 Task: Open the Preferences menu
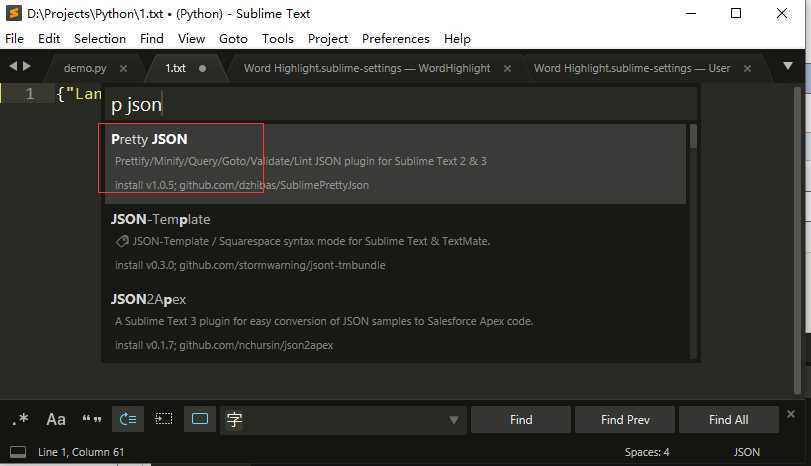click(396, 39)
